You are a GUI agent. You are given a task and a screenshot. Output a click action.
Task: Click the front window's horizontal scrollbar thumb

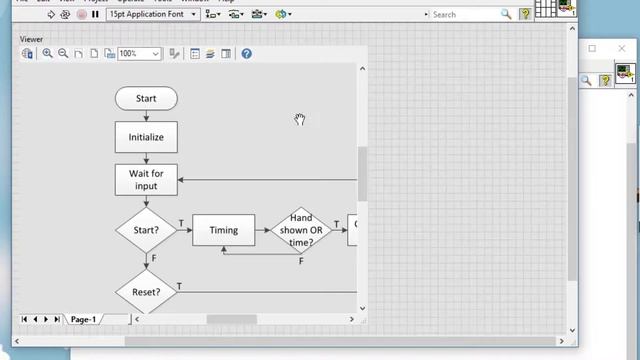click(340, 341)
